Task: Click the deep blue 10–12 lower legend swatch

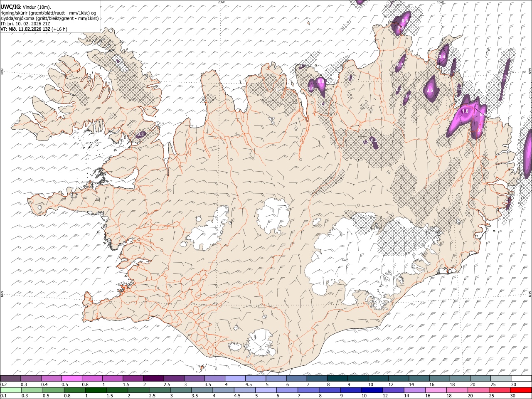Action: point(372,390)
